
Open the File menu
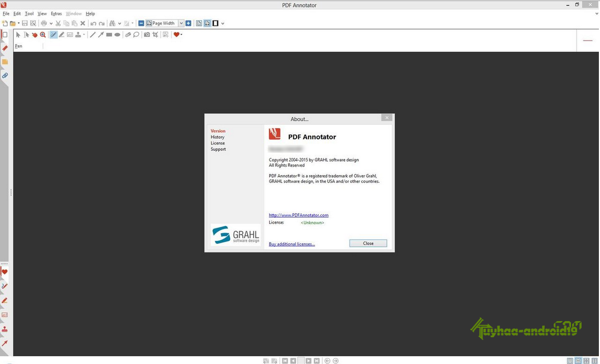6,14
